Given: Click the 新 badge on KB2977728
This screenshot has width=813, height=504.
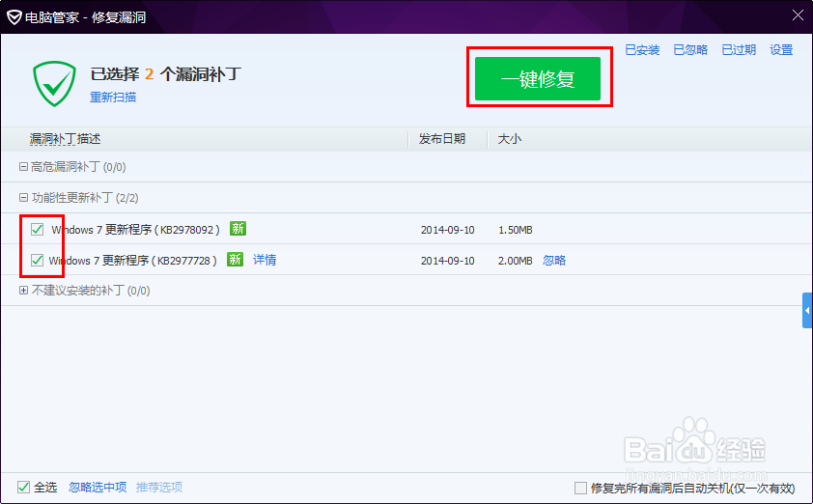Looking at the screenshot, I should (235, 260).
